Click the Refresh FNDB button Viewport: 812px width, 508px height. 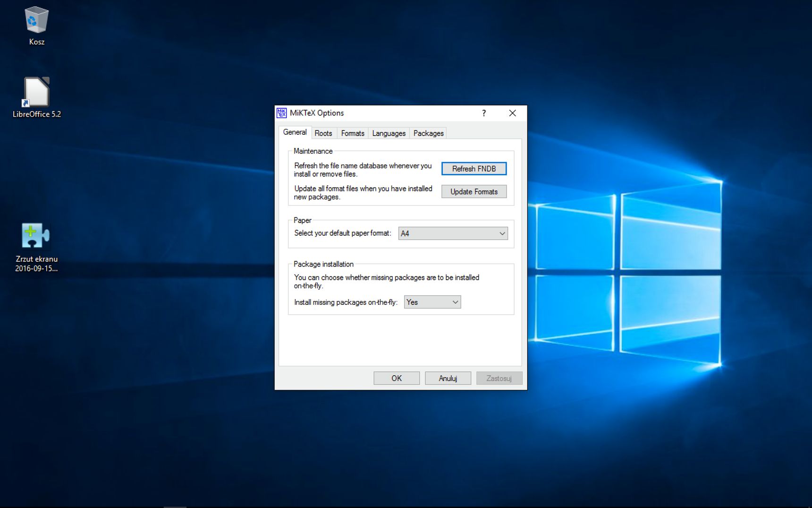474,169
